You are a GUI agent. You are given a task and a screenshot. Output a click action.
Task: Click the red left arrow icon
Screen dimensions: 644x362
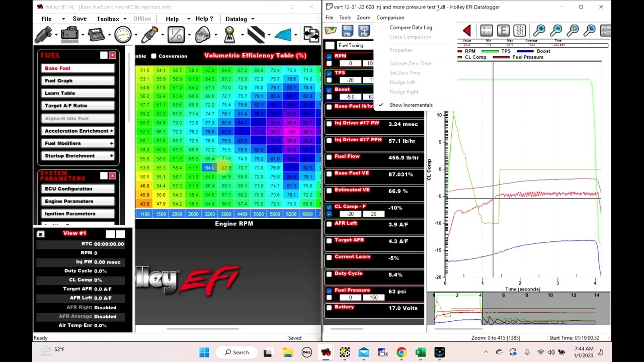click(x=467, y=31)
